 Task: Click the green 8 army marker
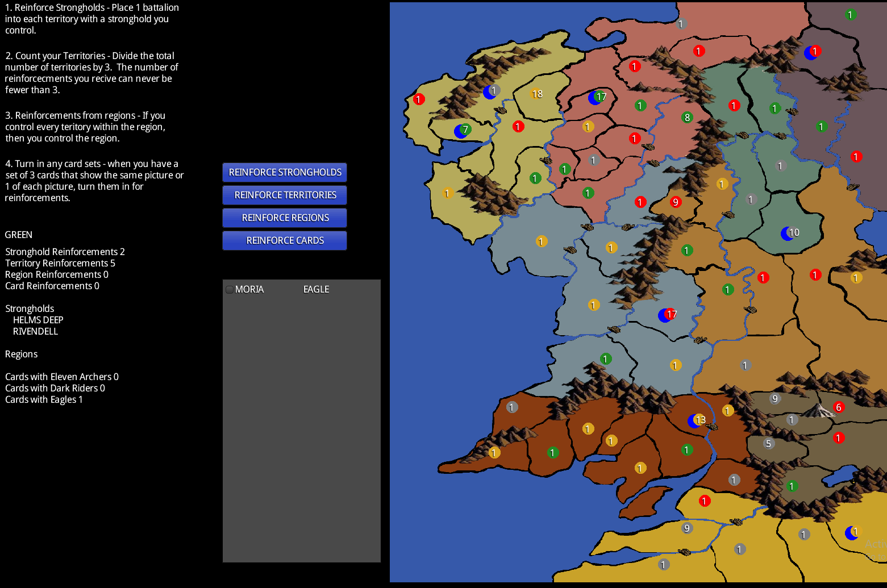click(687, 118)
